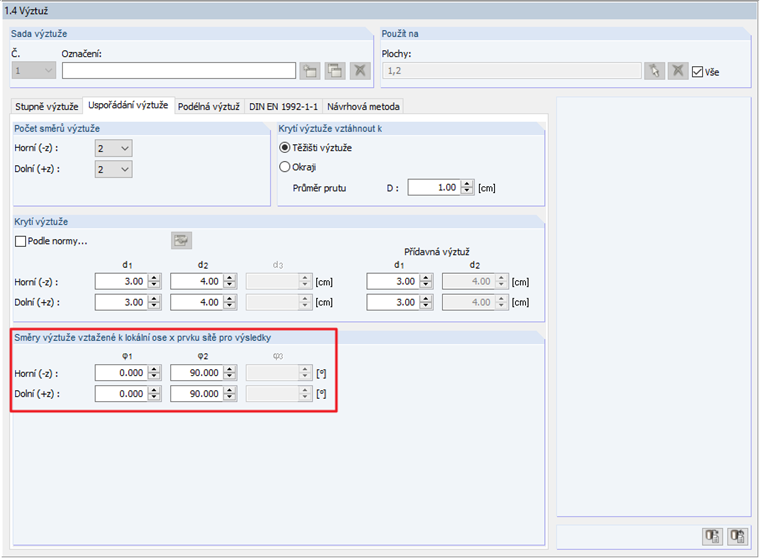Open the reinforcement set number Č. dropdown
The image size is (760, 559).
coord(33,71)
